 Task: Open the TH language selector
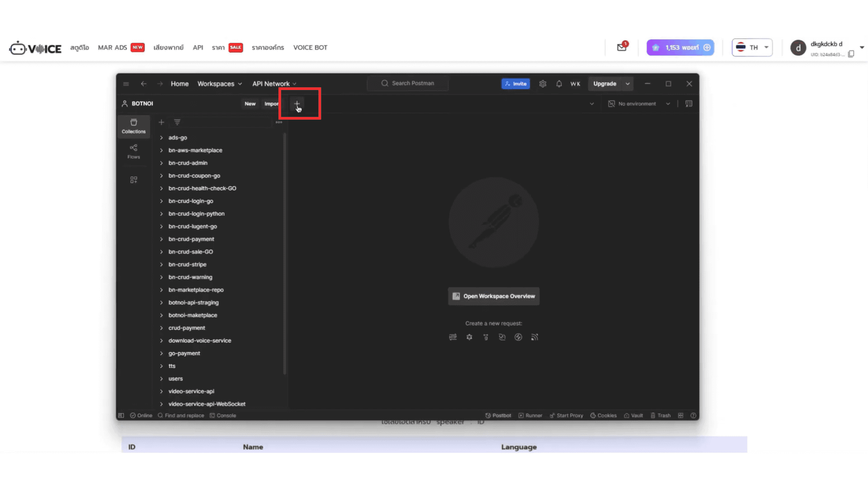tap(752, 47)
